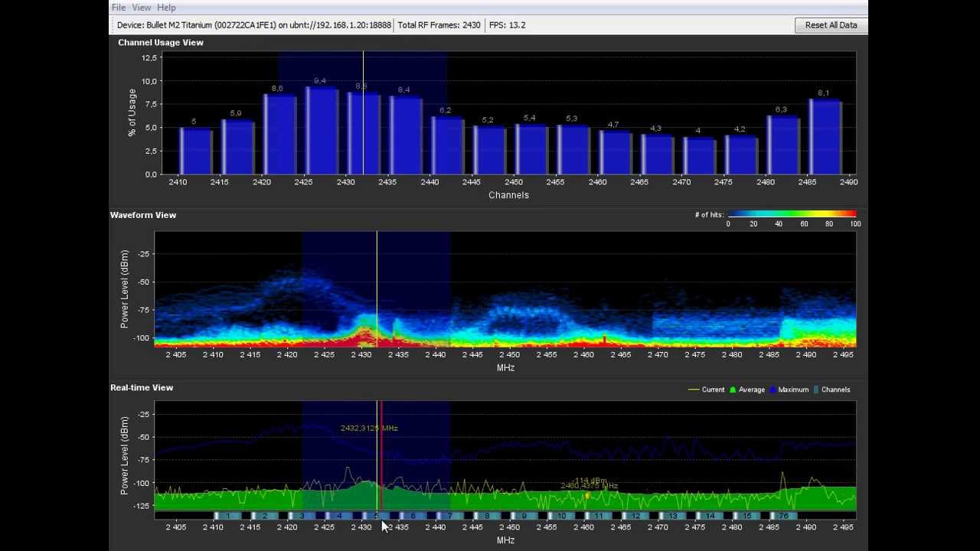Click the Channels legend swatch icon
Screen dimensions: 980x551
click(x=816, y=390)
